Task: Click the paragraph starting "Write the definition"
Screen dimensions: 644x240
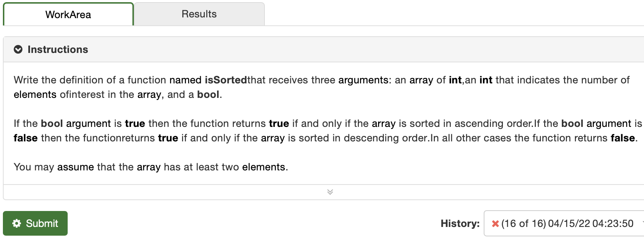Action: [x=322, y=87]
